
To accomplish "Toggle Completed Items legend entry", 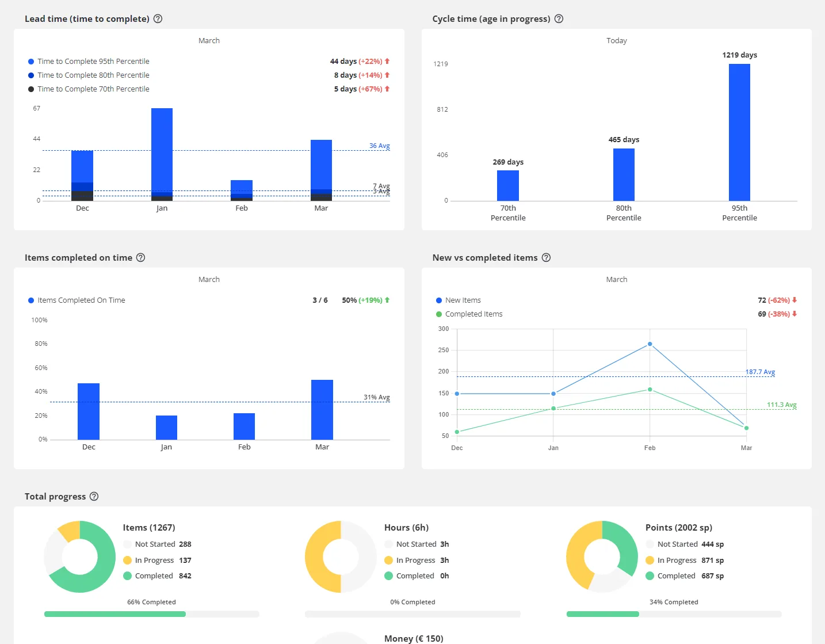I will (469, 314).
